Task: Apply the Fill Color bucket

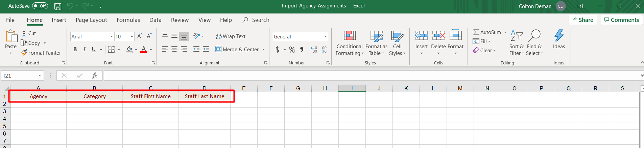Action: coord(129,50)
